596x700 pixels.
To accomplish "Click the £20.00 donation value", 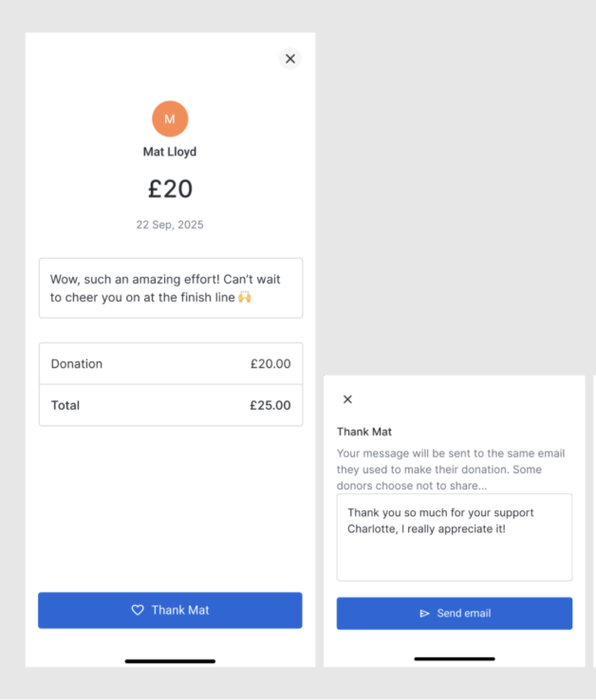I will 270,363.
